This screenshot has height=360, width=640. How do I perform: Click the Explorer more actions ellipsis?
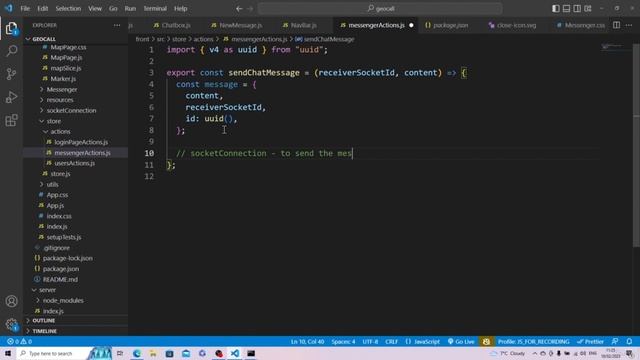(117, 25)
